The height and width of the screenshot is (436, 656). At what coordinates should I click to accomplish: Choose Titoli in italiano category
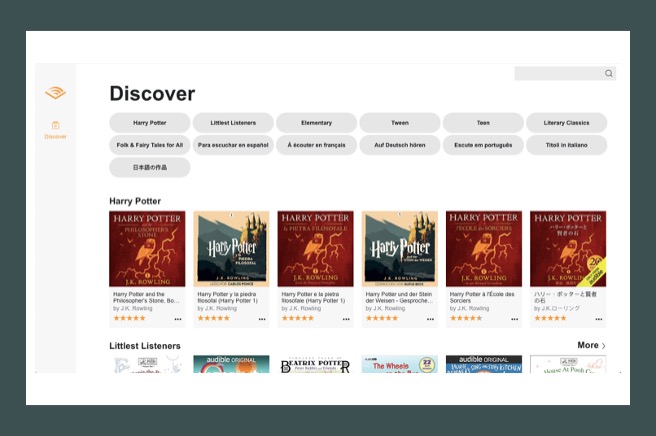click(x=566, y=145)
